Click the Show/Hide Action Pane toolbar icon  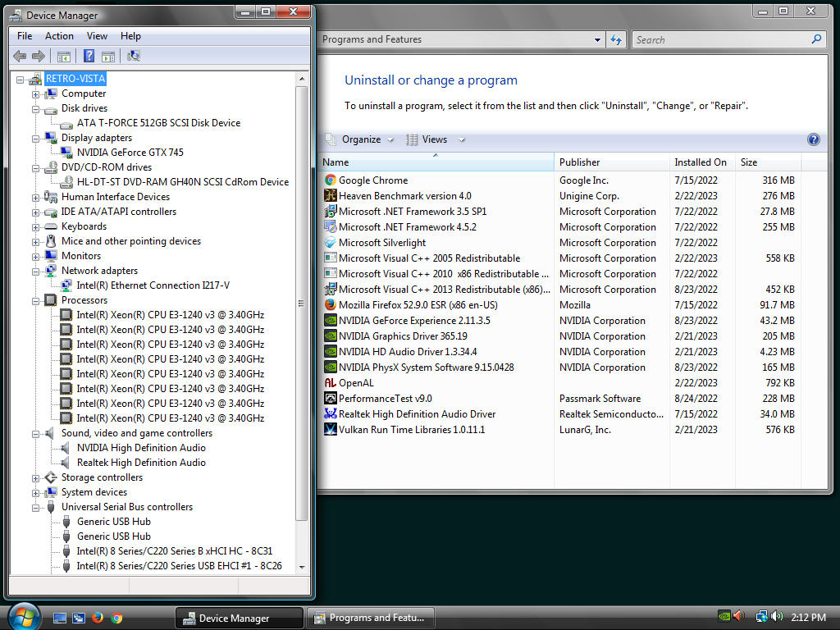point(109,57)
